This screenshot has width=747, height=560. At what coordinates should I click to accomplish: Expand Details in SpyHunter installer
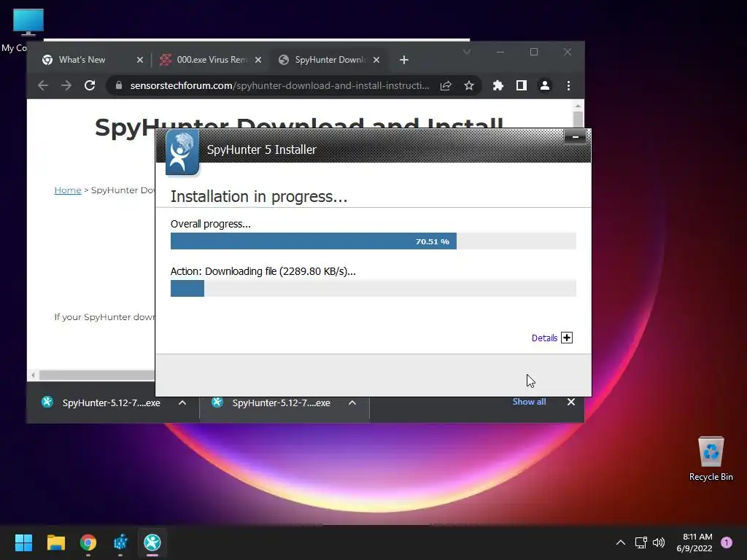click(x=566, y=338)
